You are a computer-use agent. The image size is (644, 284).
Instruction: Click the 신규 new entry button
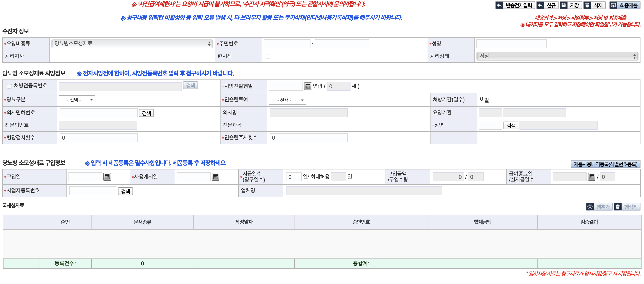click(x=547, y=5)
